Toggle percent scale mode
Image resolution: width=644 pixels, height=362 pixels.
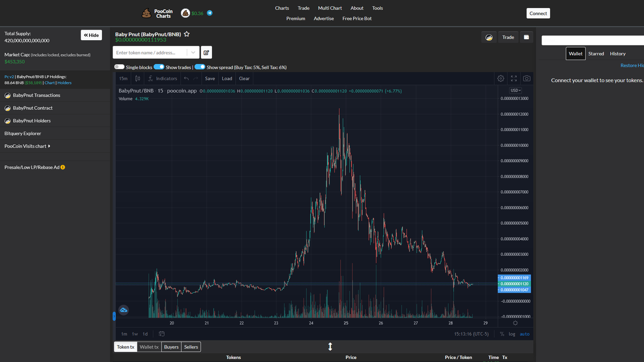(x=502, y=334)
